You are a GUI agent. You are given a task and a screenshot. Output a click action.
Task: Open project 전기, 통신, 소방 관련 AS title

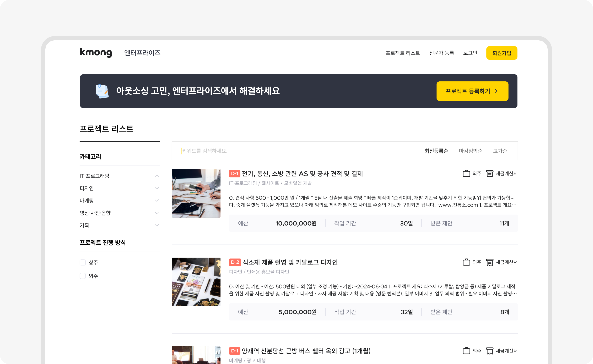point(302,174)
